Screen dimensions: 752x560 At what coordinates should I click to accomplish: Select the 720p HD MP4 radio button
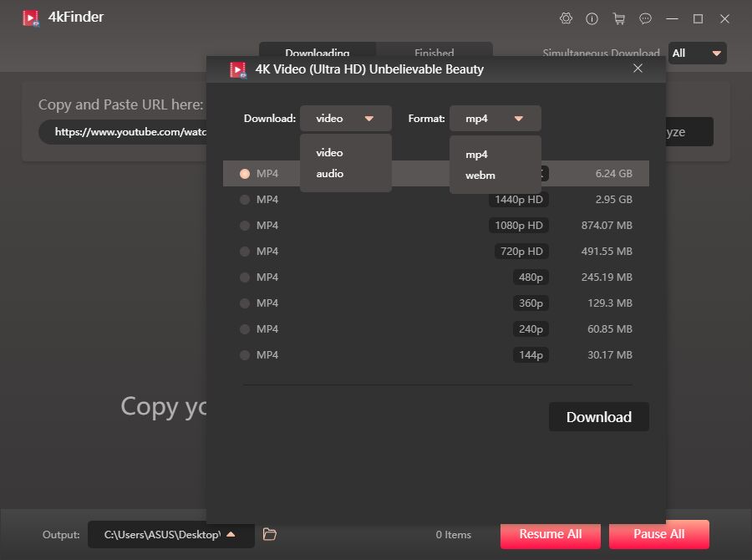tap(245, 252)
